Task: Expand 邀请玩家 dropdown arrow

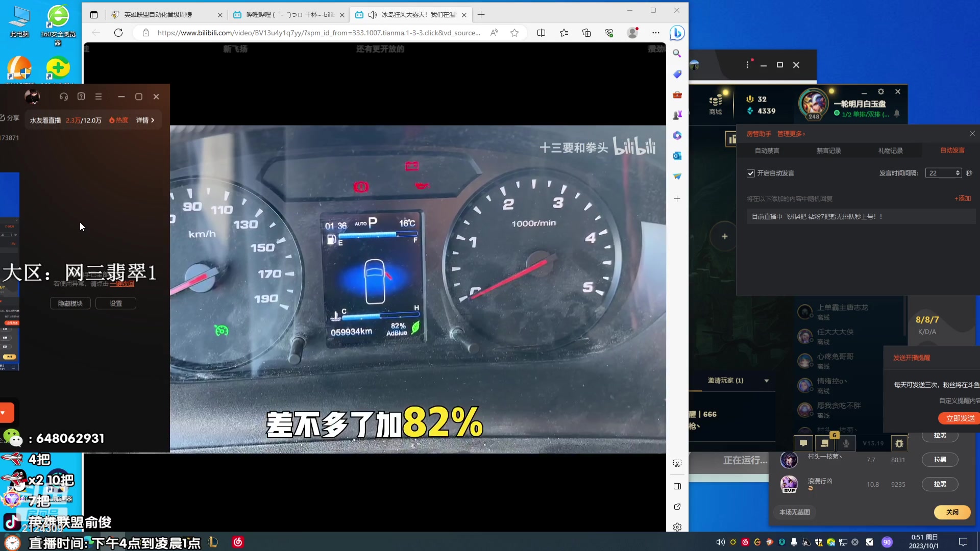Action: pyautogui.click(x=766, y=381)
